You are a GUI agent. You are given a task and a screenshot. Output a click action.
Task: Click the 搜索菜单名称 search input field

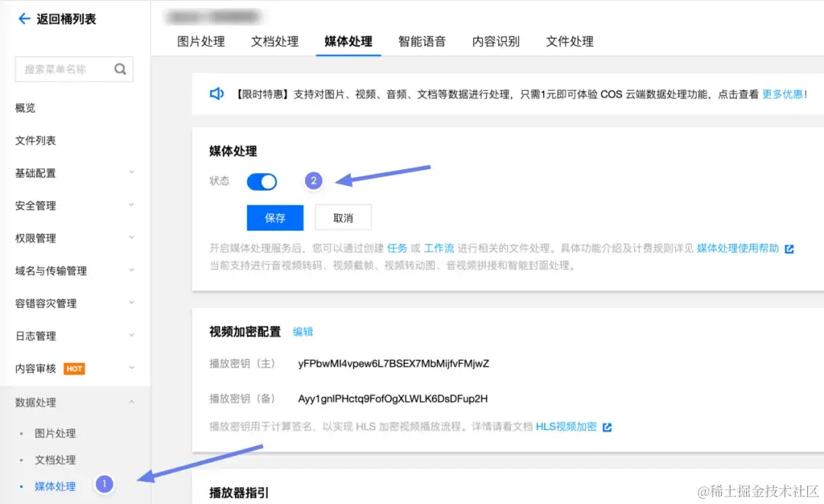coord(61,69)
